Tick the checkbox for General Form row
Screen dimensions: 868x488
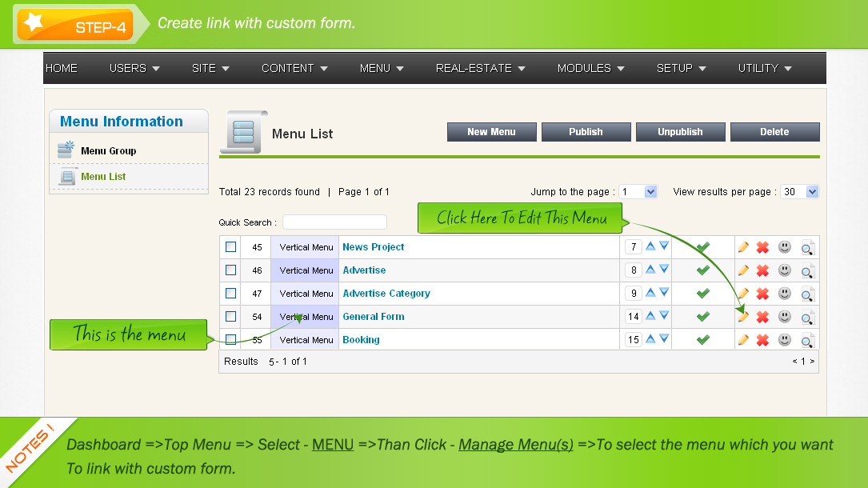coord(230,317)
